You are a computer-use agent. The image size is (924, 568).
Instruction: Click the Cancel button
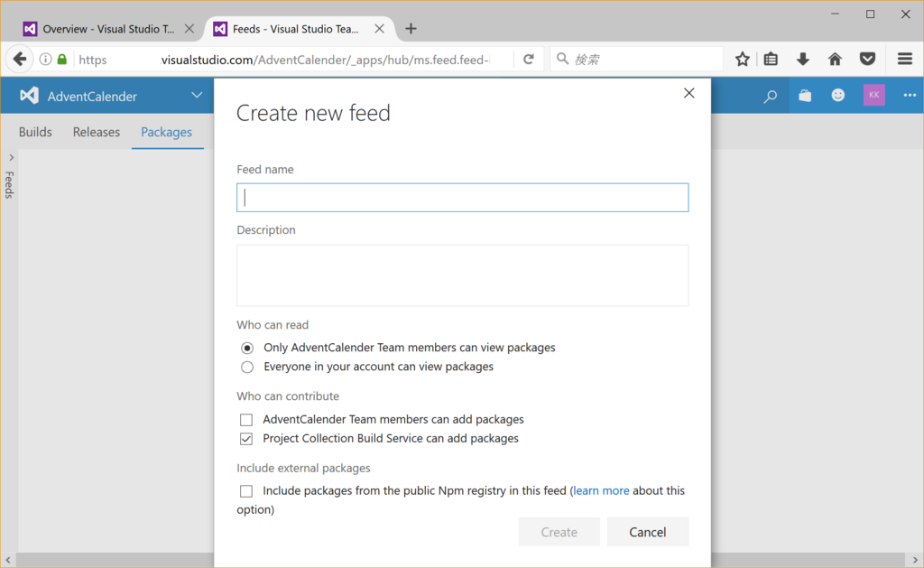tap(648, 532)
